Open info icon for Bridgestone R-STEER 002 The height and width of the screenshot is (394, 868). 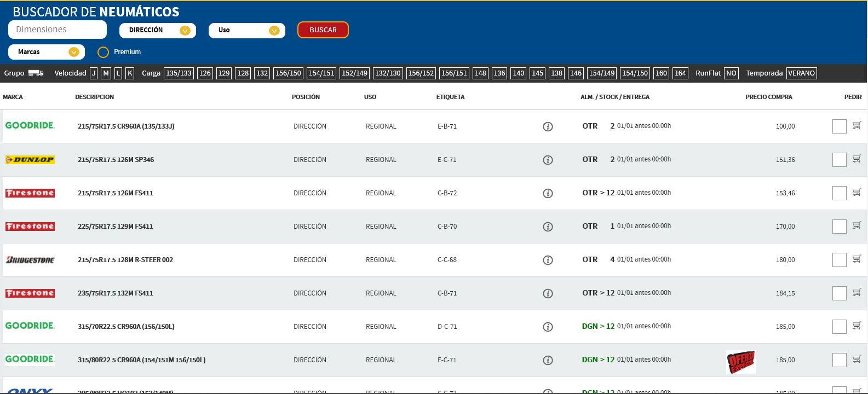(x=548, y=260)
